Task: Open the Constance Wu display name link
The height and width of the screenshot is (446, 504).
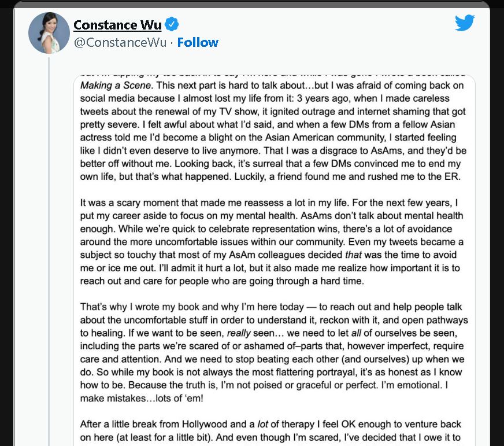Action: click(x=117, y=25)
